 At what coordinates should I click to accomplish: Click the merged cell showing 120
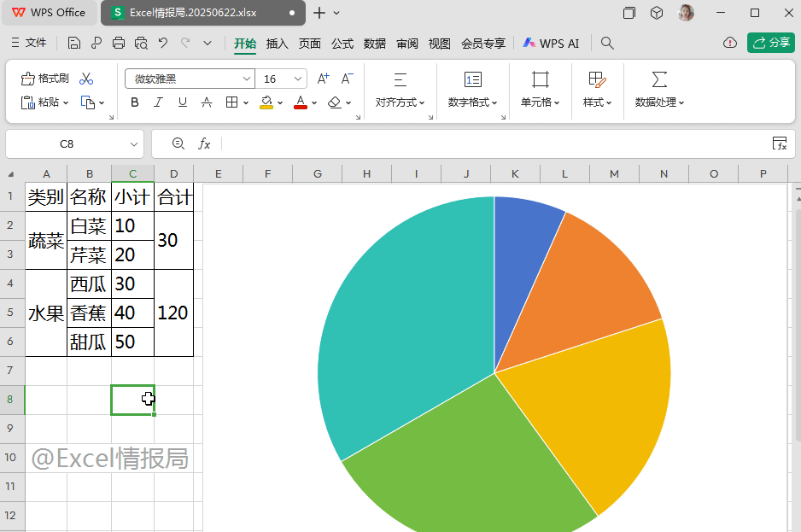pos(173,313)
